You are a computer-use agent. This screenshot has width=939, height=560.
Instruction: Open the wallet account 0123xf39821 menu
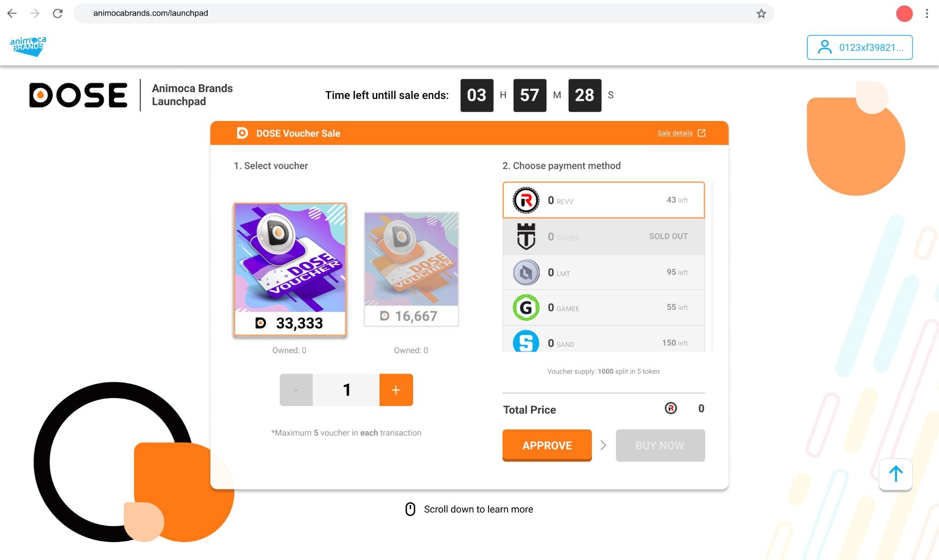click(859, 47)
